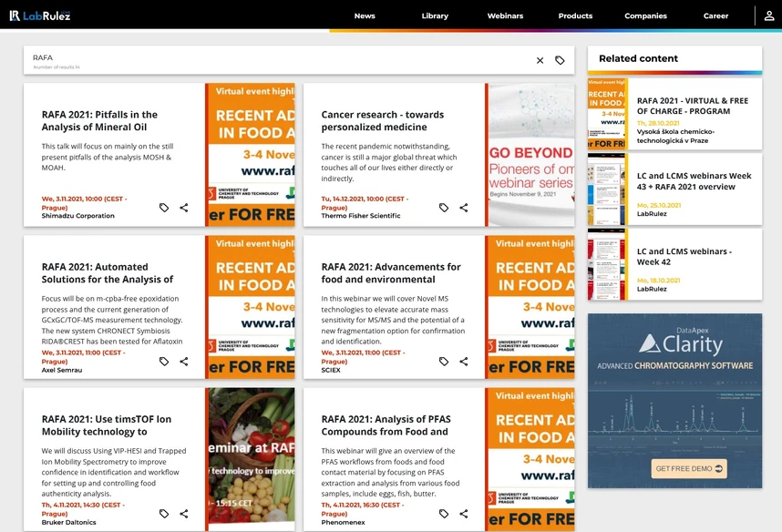
Task: Tag the PFAS Compounds card
Action: [444, 514]
